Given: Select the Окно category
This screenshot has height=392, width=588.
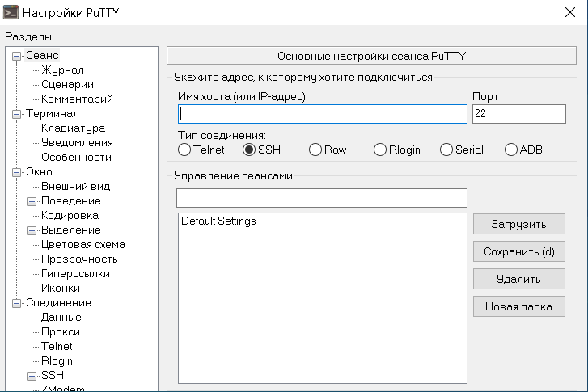Looking at the screenshot, I should [39, 172].
